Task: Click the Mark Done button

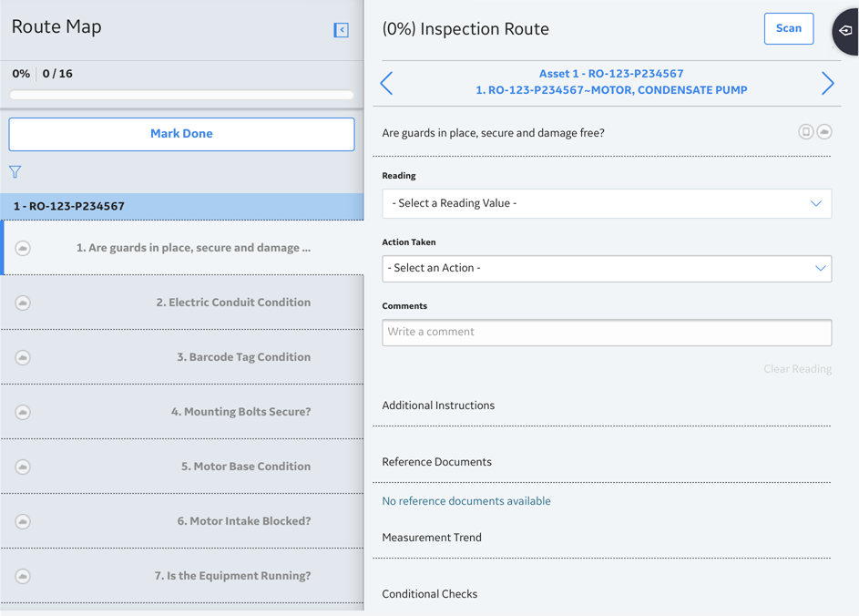Action: 181,134
